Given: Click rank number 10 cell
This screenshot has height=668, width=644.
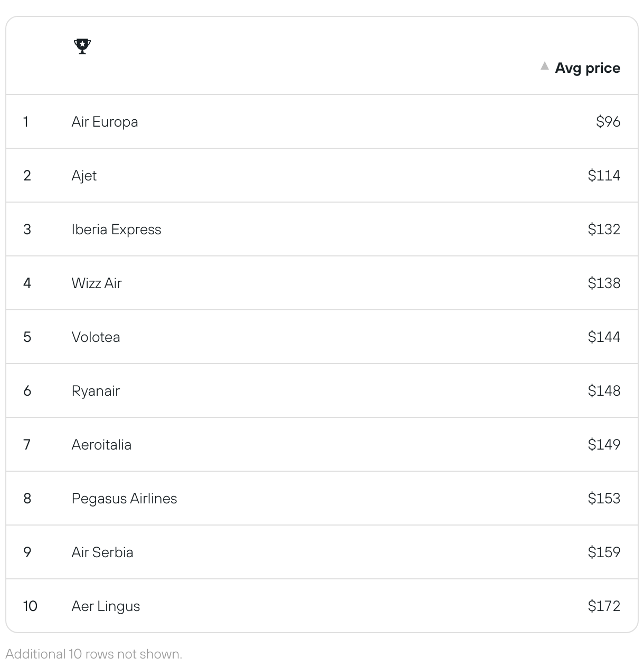Looking at the screenshot, I should pos(30,606).
